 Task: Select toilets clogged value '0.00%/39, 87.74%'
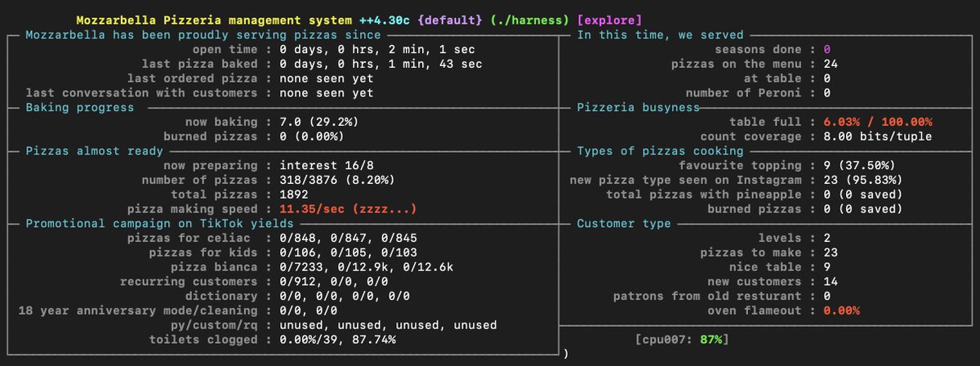tap(338, 340)
